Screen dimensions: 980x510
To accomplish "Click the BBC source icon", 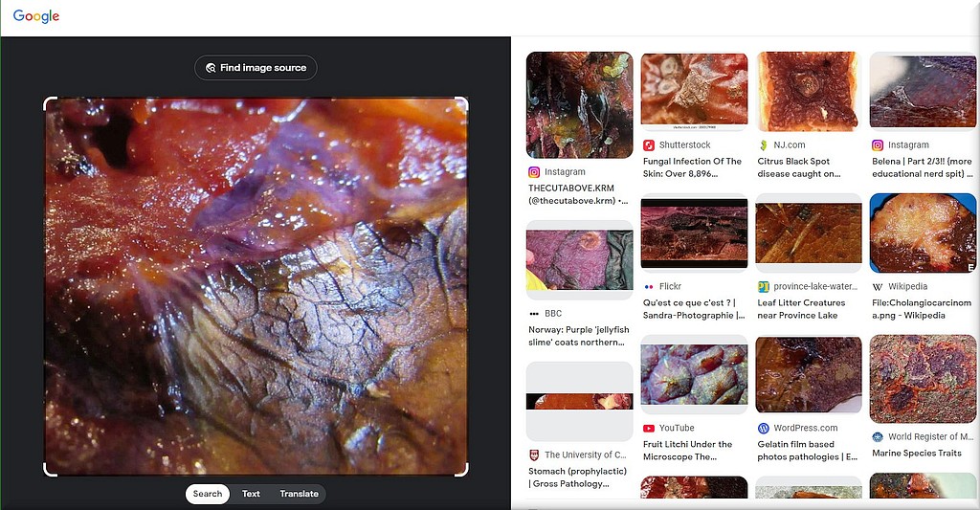I will (x=534, y=314).
